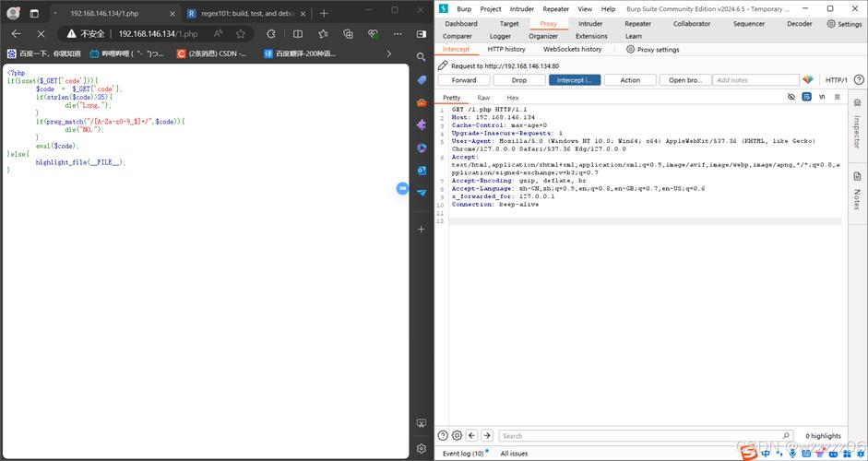
Task: Open Edge tab actions menu icon
Action: pos(34,13)
